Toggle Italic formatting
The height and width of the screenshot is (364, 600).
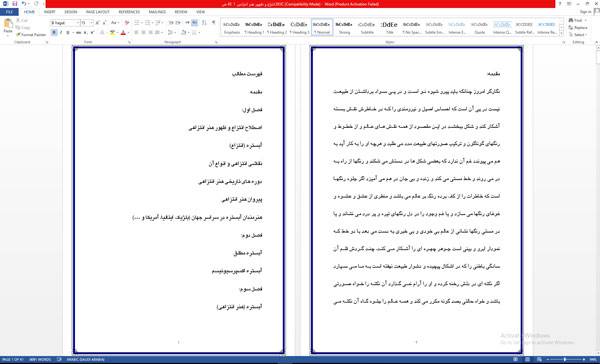point(61,33)
